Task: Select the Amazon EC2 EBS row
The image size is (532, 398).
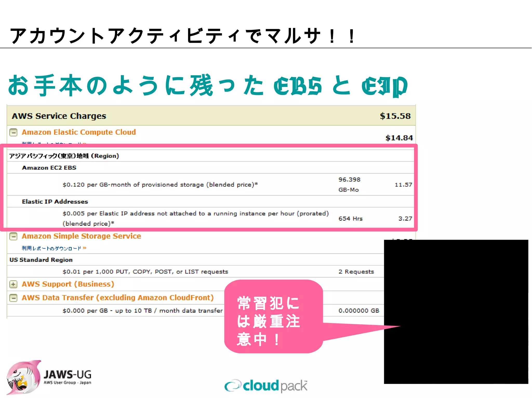Action: (x=210, y=168)
